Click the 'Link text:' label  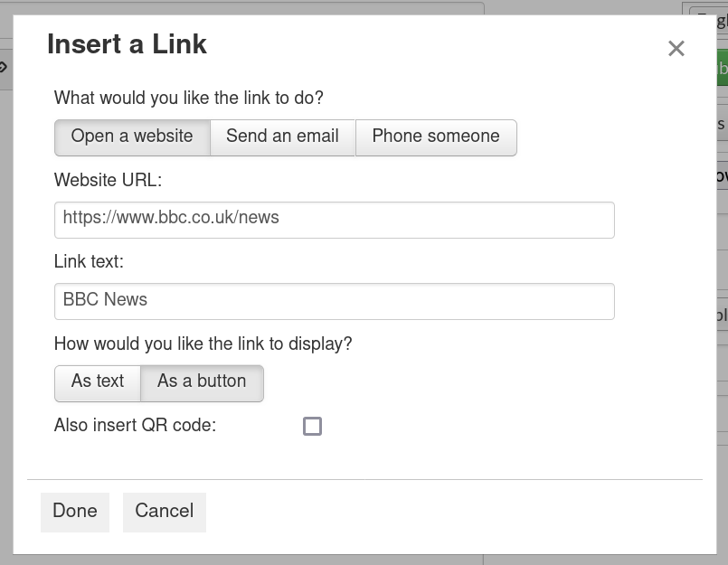click(x=89, y=261)
